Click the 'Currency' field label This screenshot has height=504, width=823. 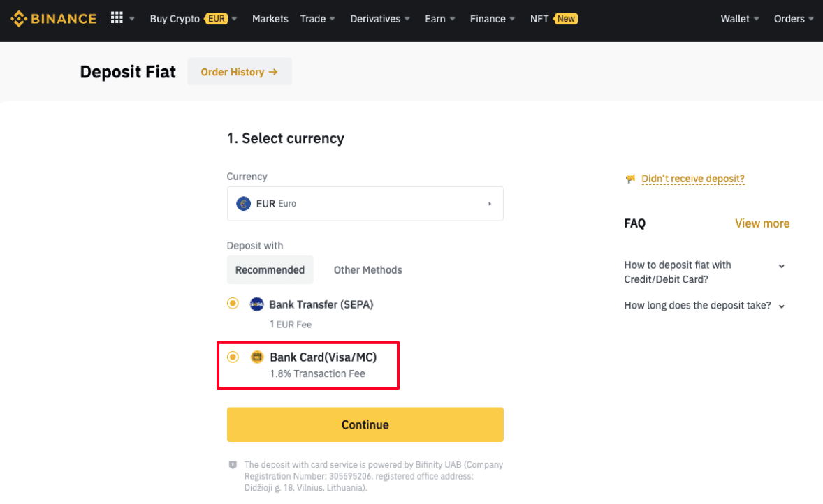coord(247,176)
